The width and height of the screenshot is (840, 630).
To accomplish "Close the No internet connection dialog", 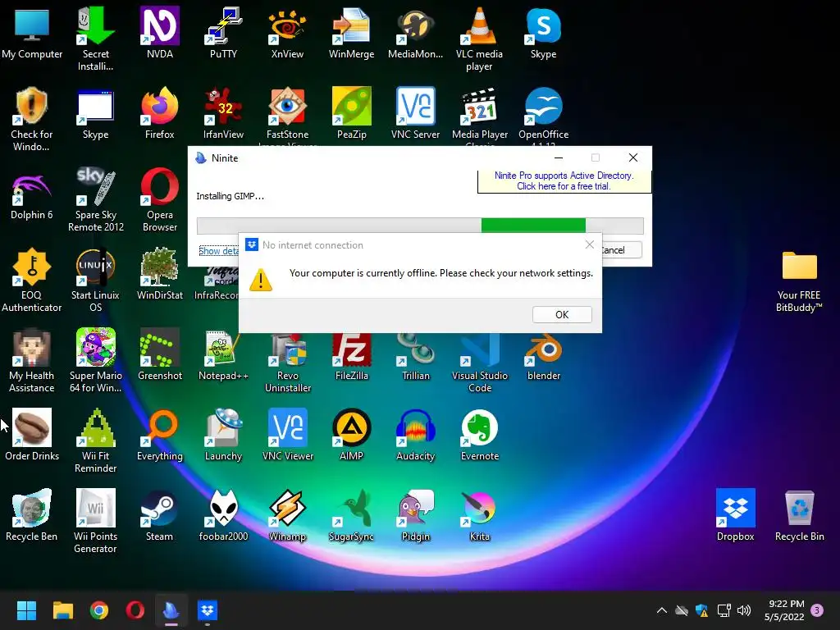I will 589,244.
